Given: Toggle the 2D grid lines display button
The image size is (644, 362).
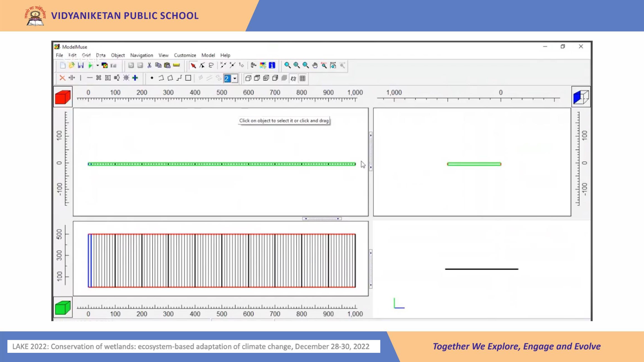Looking at the screenshot, I should coord(303,79).
